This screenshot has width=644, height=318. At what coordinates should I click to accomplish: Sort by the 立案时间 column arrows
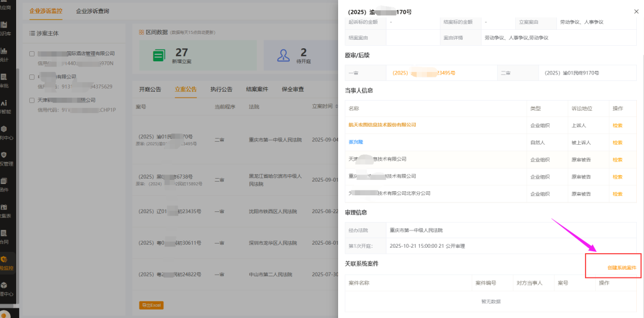coord(337,107)
